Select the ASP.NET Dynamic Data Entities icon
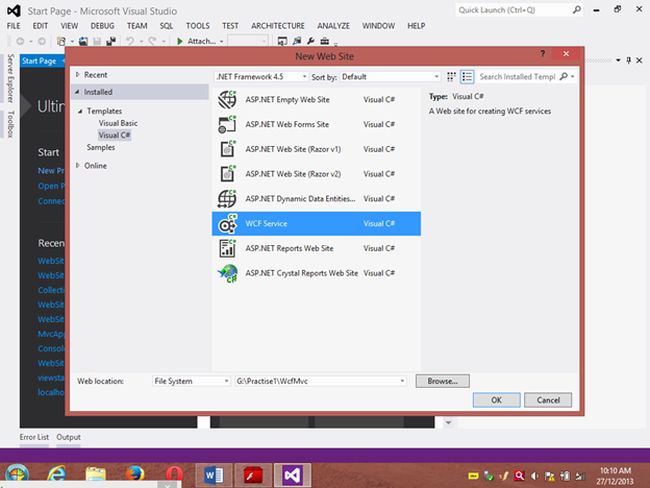Image resolution: width=650 pixels, height=488 pixels. click(x=227, y=199)
